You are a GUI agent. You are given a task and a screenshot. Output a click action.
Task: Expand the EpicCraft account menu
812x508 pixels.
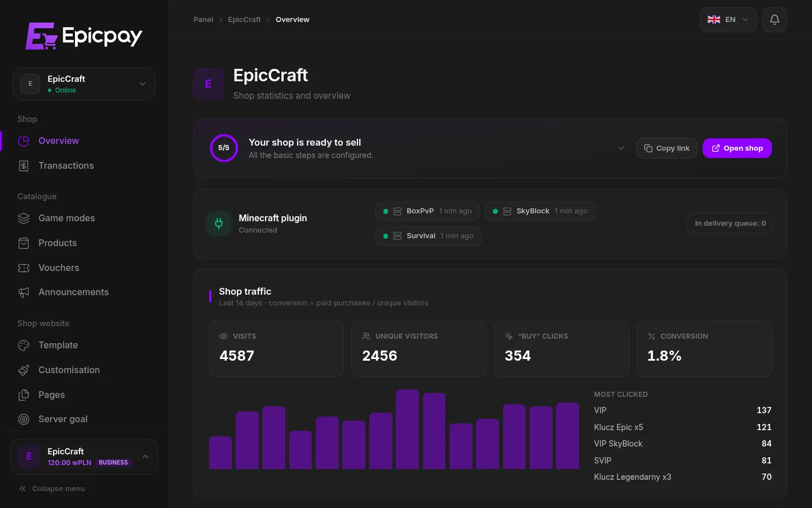(x=84, y=457)
